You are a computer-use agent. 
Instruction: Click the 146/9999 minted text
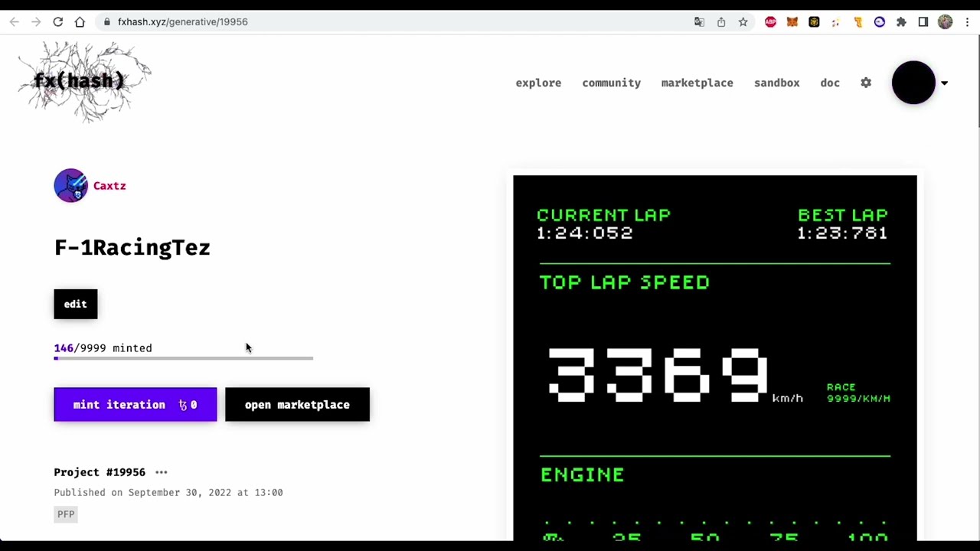(103, 348)
